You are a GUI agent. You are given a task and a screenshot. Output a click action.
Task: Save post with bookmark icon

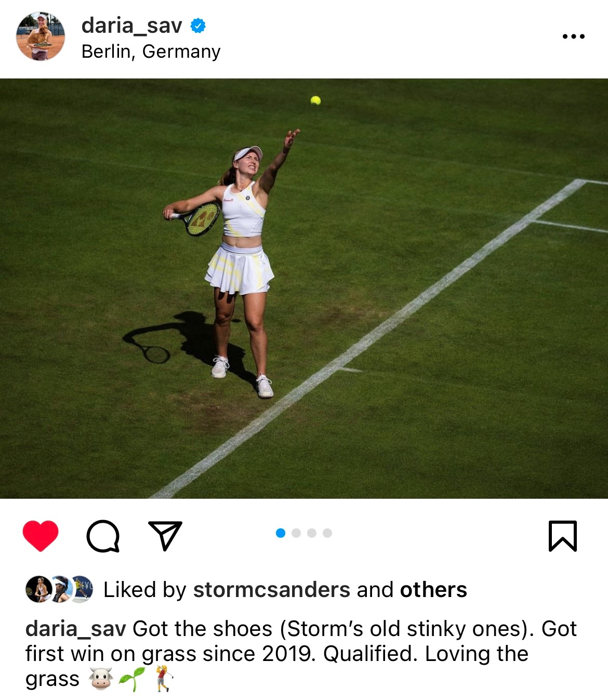coord(563,536)
